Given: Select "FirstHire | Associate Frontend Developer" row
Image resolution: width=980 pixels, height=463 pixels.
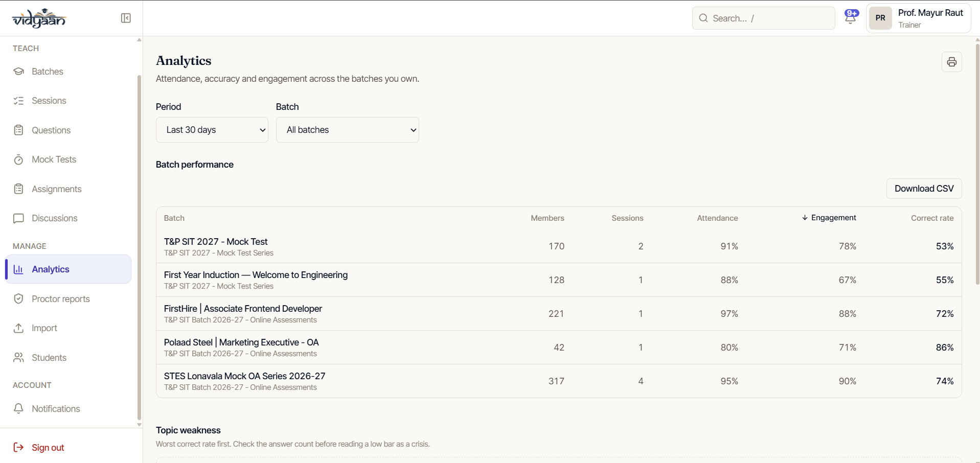Looking at the screenshot, I should pyautogui.click(x=559, y=314).
